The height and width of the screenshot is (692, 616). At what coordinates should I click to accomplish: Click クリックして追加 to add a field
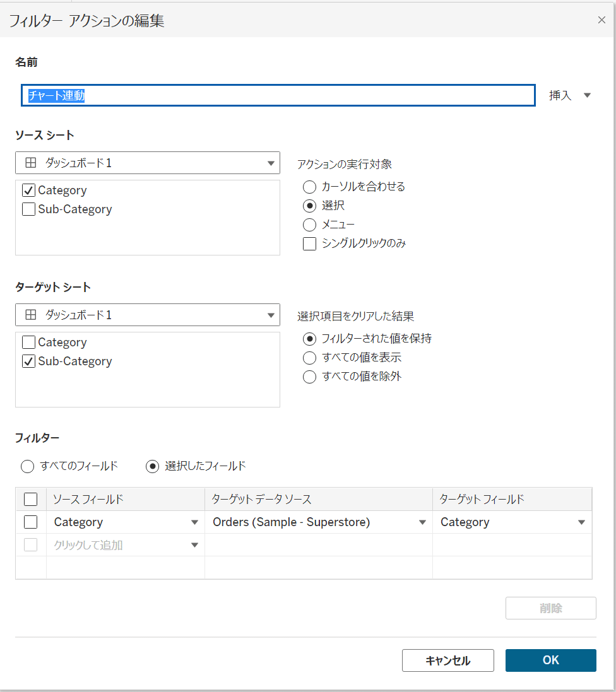pyautogui.click(x=88, y=545)
